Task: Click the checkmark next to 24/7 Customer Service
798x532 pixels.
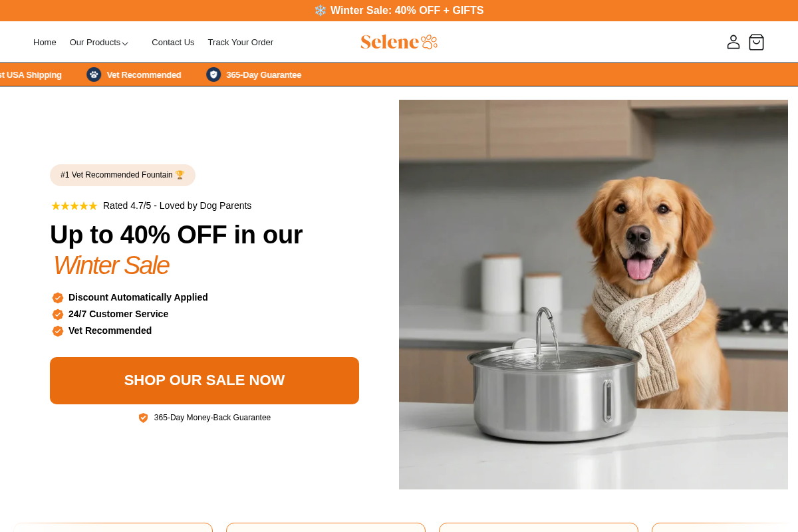Action: [x=58, y=314]
